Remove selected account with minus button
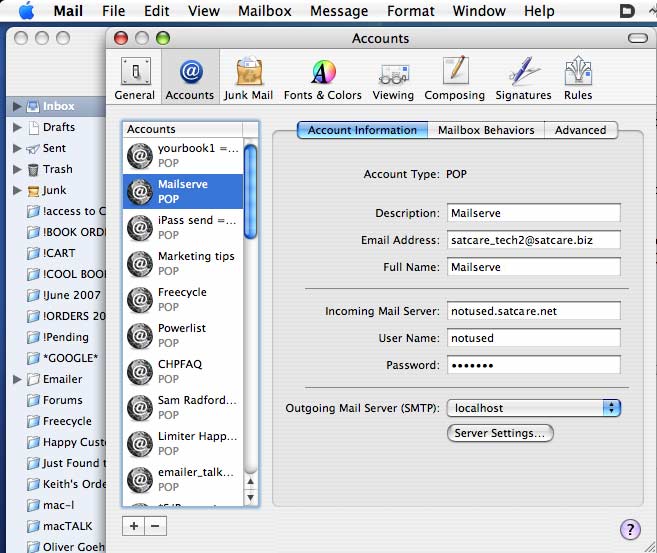The image size is (657, 553). coord(152,525)
